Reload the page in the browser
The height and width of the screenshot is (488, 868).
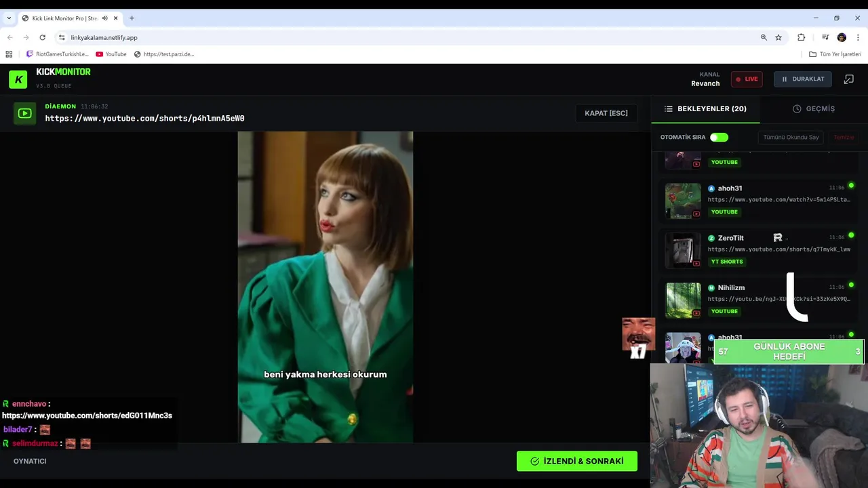pyautogui.click(x=42, y=37)
